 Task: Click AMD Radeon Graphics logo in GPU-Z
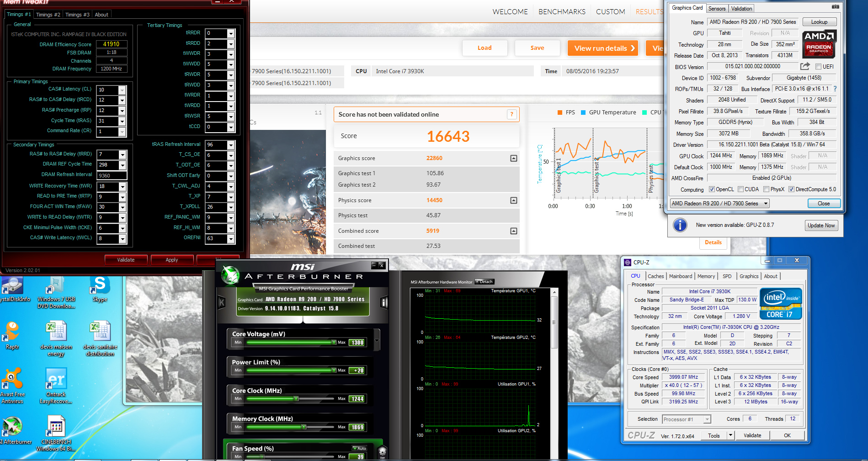[819, 44]
